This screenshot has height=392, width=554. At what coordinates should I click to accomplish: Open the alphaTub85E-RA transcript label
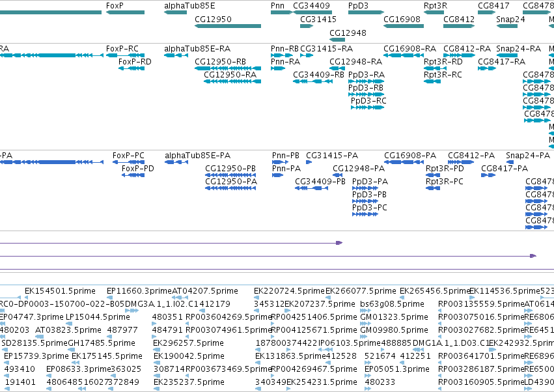click(197, 48)
